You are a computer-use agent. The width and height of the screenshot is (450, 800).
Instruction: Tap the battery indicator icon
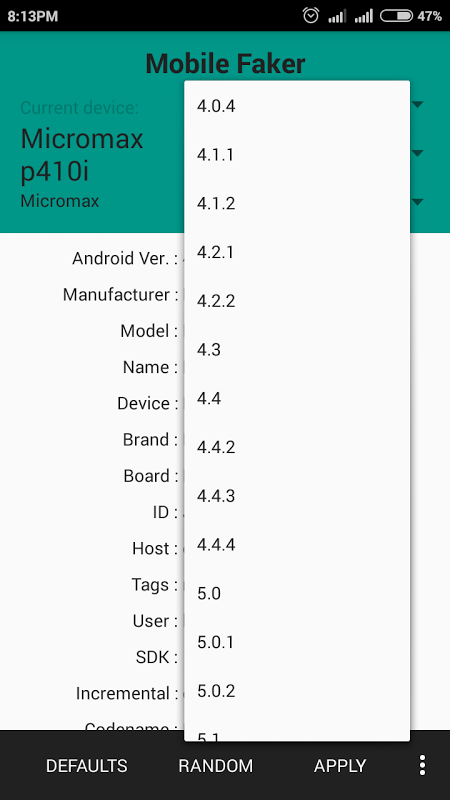coord(396,16)
